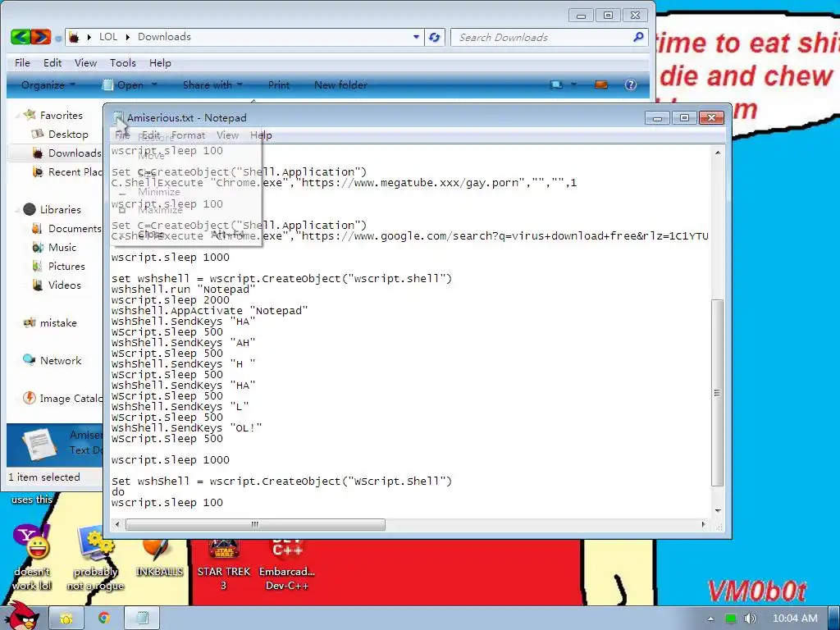Viewport: 840px width, 630px height.
Task: Click the Explorer help question mark icon
Action: (x=631, y=84)
